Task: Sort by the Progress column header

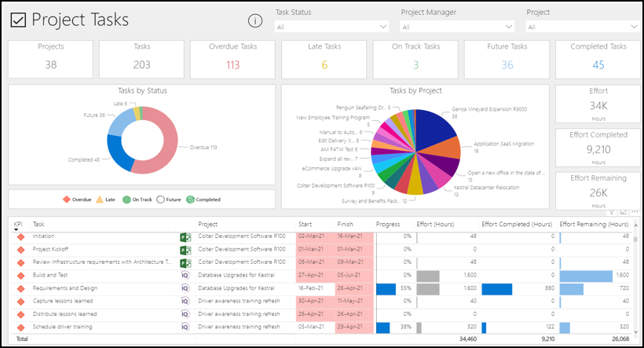Action: [x=388, y=225]
